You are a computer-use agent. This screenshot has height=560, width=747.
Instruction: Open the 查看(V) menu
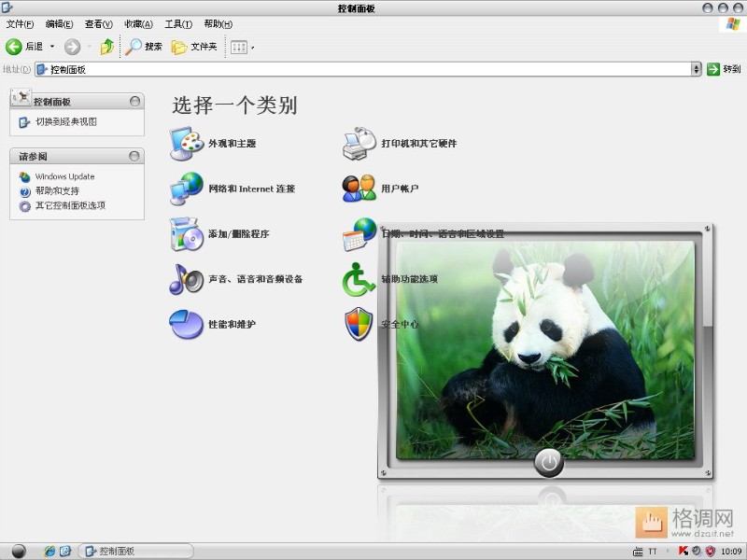(x=99, y=24)
